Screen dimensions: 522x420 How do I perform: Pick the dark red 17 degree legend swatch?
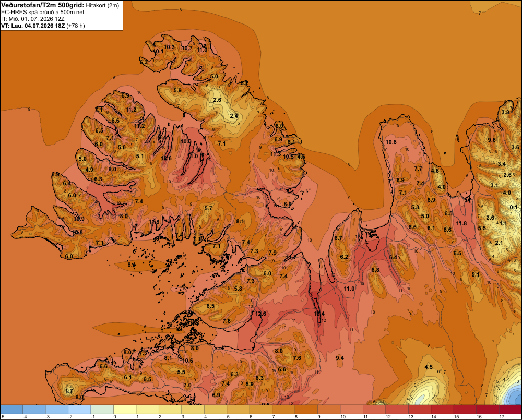511,410
